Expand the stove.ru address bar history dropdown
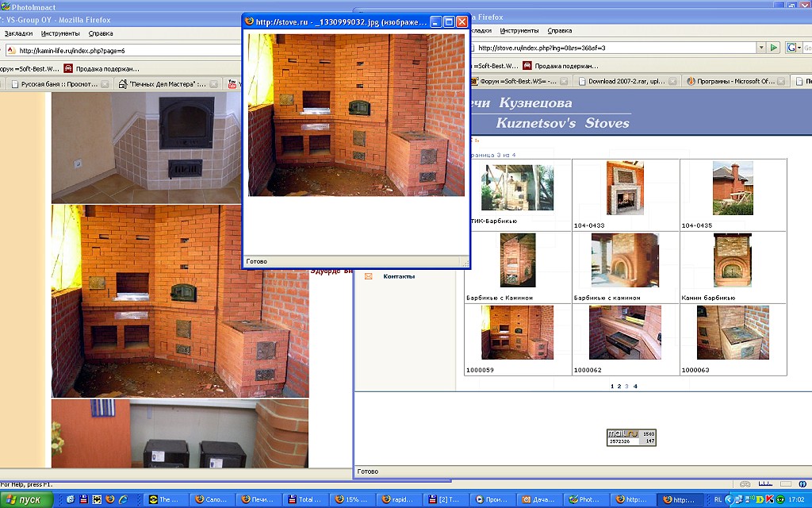This screenshot has width=812, height=508. pyautogui.click(x=760, y=48)
